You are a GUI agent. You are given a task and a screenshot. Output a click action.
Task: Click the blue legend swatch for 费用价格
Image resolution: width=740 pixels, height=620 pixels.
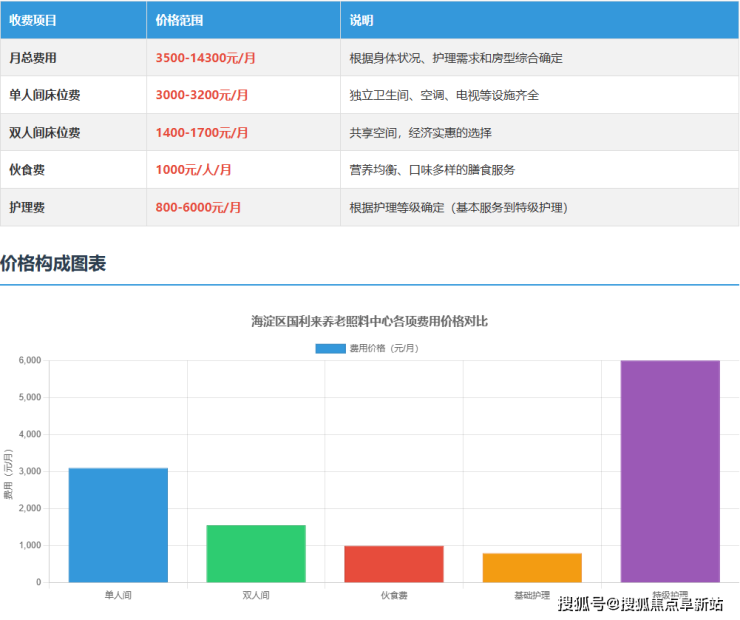tap(330, 348)
